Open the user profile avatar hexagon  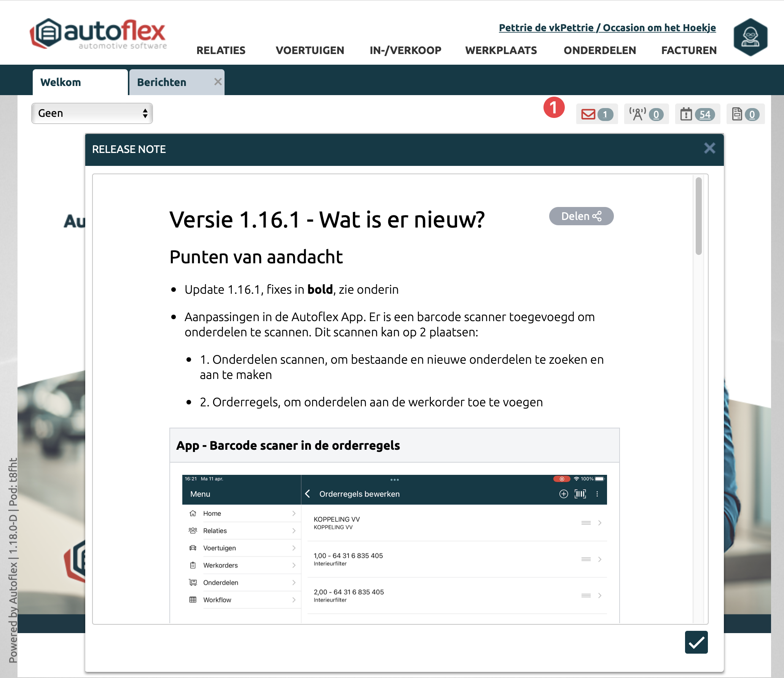pyautogui.click(x=750, y=37)
